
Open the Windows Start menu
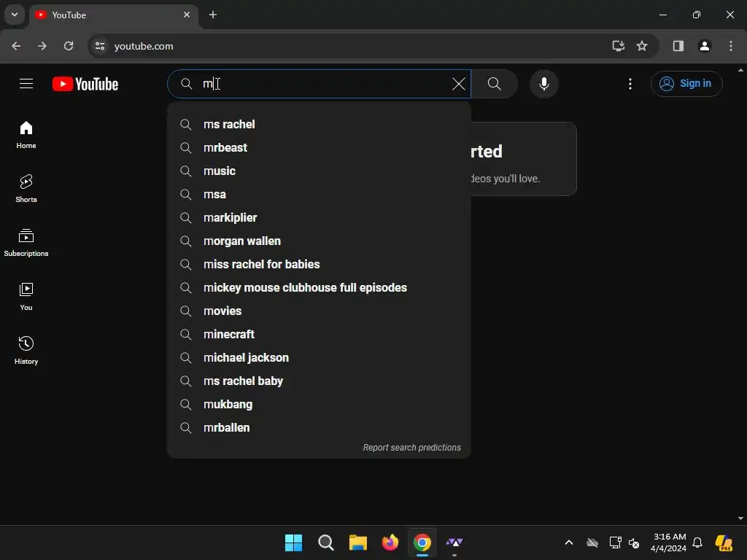click(293, 542)
